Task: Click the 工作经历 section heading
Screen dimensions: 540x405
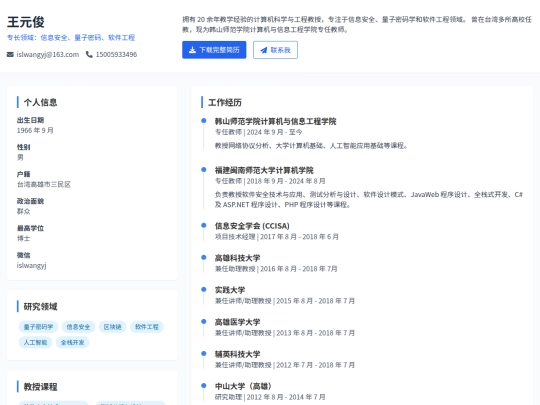Action: click(x=225, y=103)
